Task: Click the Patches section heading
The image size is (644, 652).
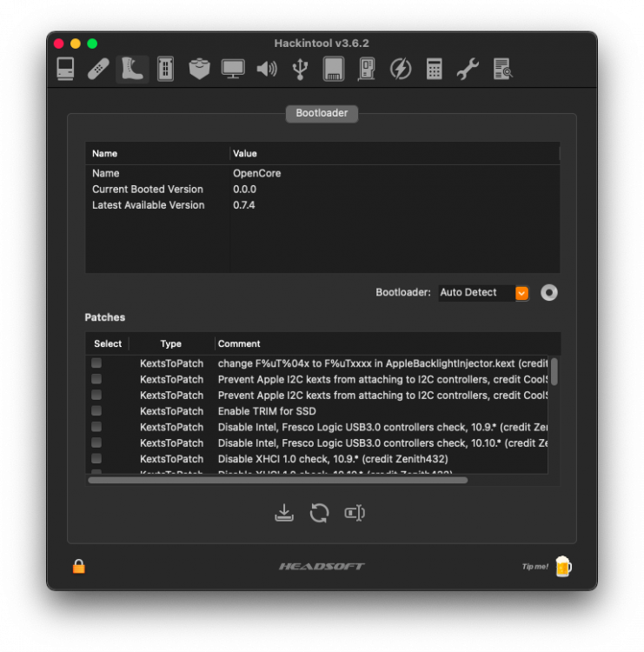Action: 105,317
